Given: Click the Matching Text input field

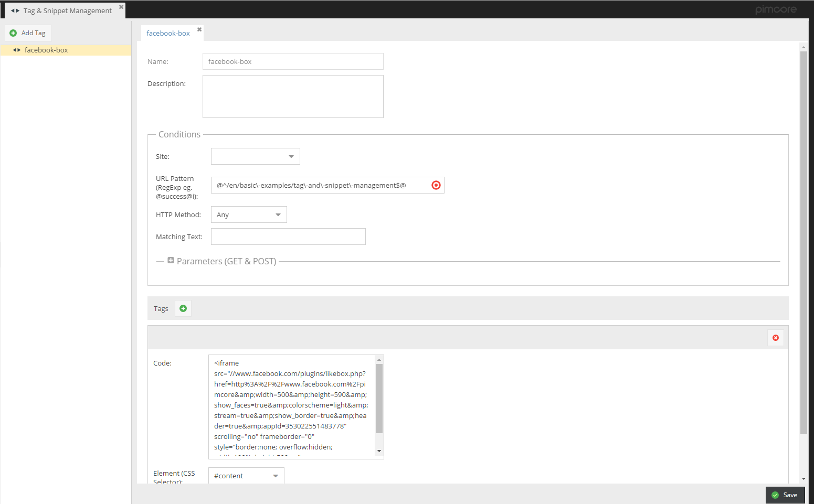Looking at the screenshot, I should coord(288,237).
